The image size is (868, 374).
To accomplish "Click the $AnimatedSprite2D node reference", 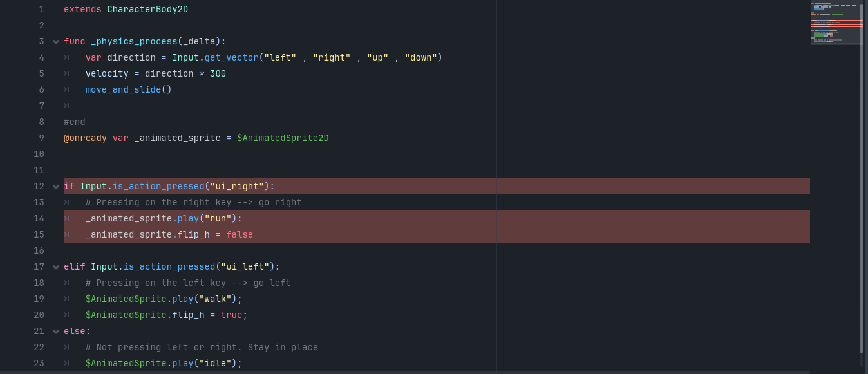I will [x=283, y=138].
